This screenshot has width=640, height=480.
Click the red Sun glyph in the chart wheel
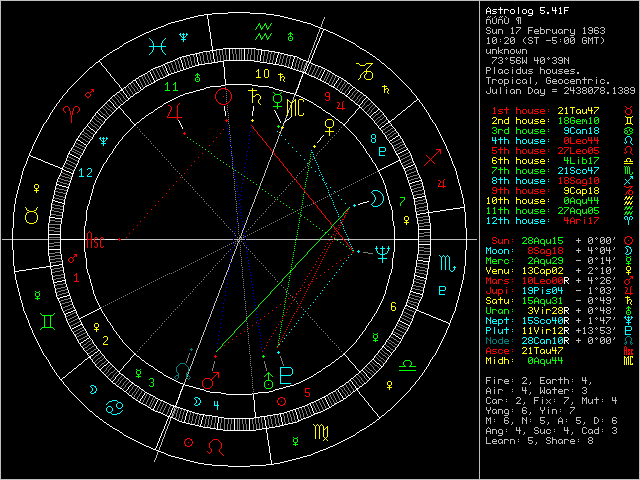[x=224, y=98]
